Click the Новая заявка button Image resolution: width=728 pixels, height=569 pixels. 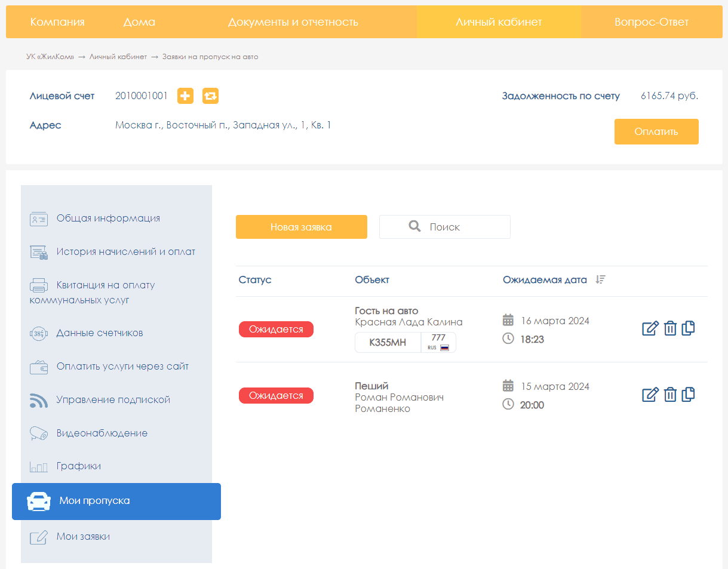pyautogui.click(x=302, y=227)
